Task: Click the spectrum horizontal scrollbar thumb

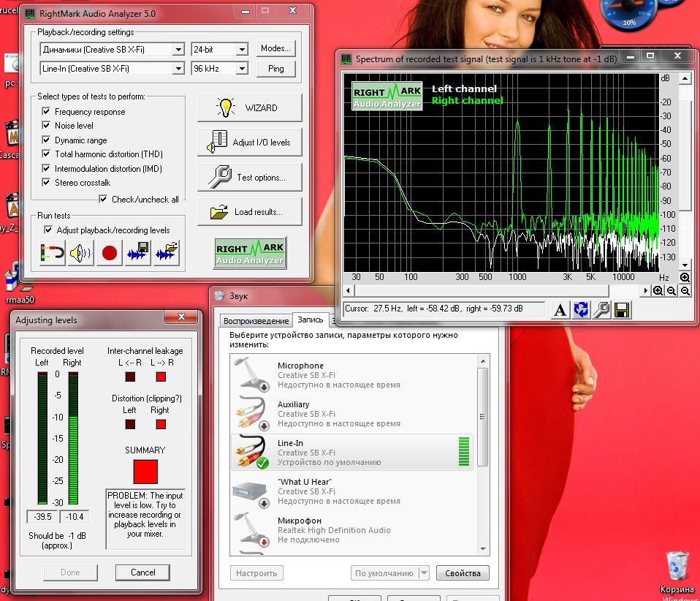Action: coord(482,291)
